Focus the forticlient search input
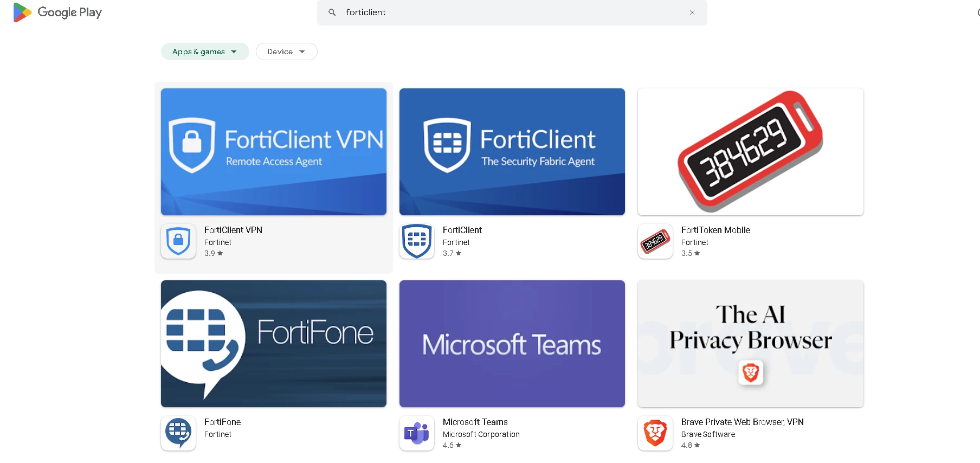 512,12
